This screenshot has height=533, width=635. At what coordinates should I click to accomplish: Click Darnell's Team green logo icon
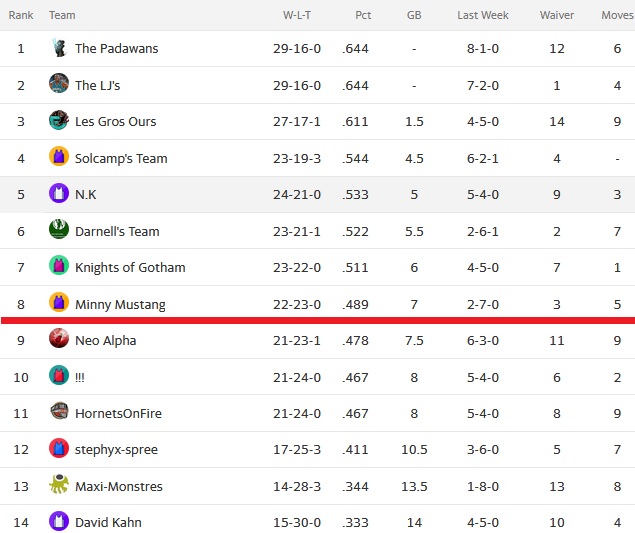(59, 229)
